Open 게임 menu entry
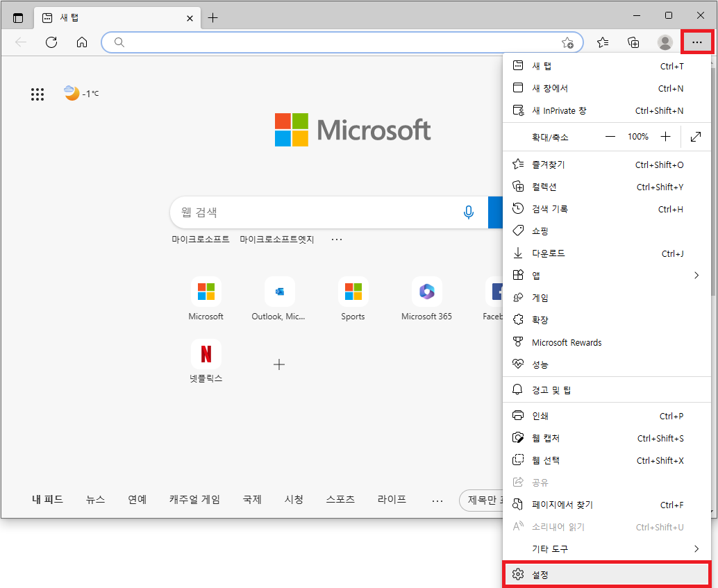Image resolution: width=718 pixels, height=588 pixels. coord(606,298)
